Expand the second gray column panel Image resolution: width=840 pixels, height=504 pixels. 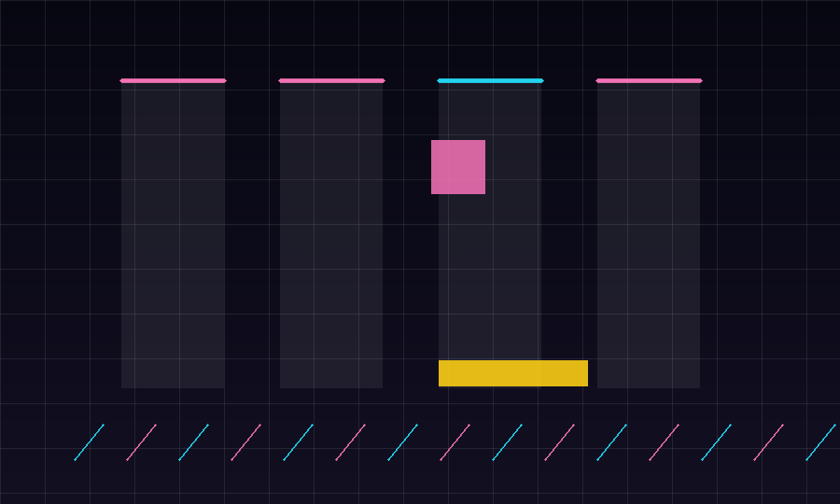click(x=331, y=235)
